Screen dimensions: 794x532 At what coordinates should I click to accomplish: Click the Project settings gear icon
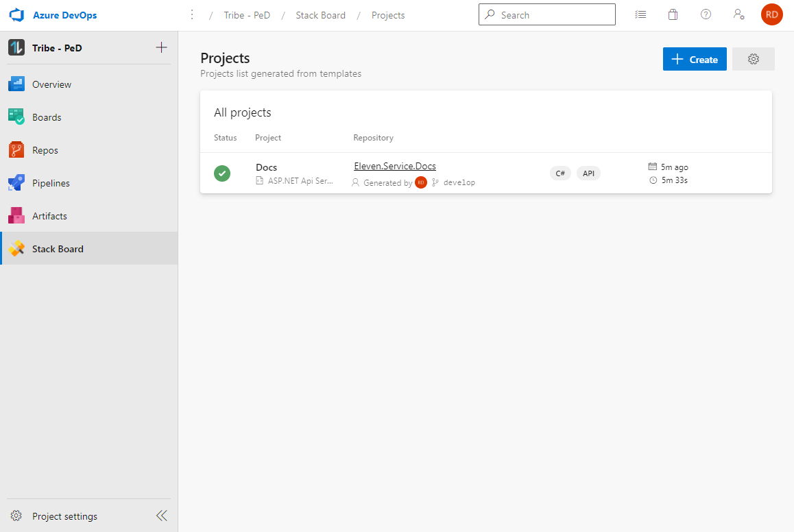point(16,516)
